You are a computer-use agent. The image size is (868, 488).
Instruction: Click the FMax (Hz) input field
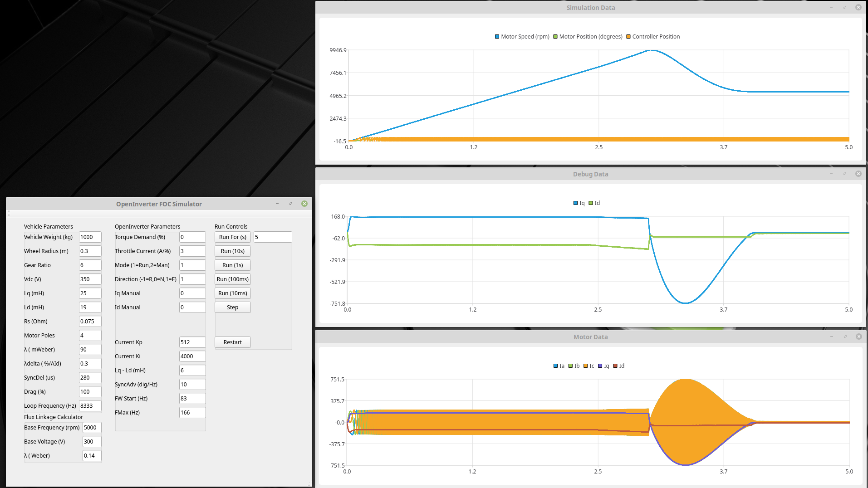coord(192,413)
